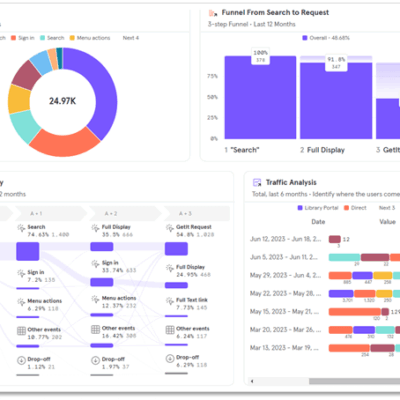This screenshot has height=400, width=400.
Task: Click the Jun 5, 2023 - Jun 11 row date
Action: pos(284,257)
